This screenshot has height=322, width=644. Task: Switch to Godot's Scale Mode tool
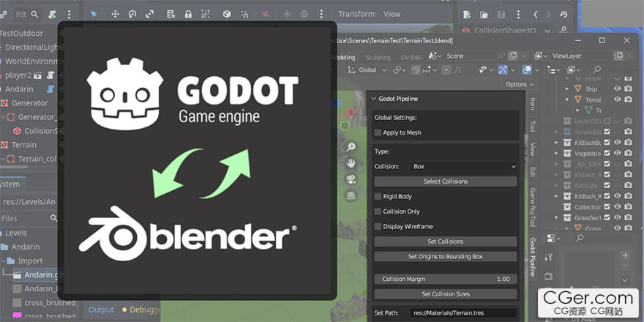(x=149, y=14)
